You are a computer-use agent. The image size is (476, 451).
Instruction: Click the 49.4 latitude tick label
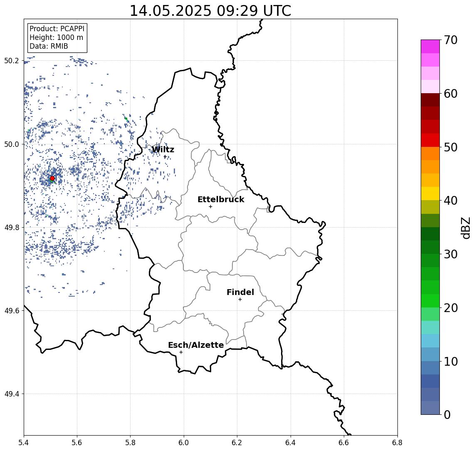(x=12, y=394)
